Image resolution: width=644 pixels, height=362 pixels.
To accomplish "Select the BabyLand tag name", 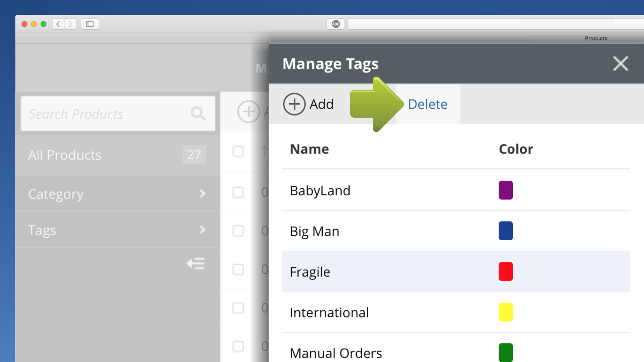I will pyautogui.click(x=320, y=190).
